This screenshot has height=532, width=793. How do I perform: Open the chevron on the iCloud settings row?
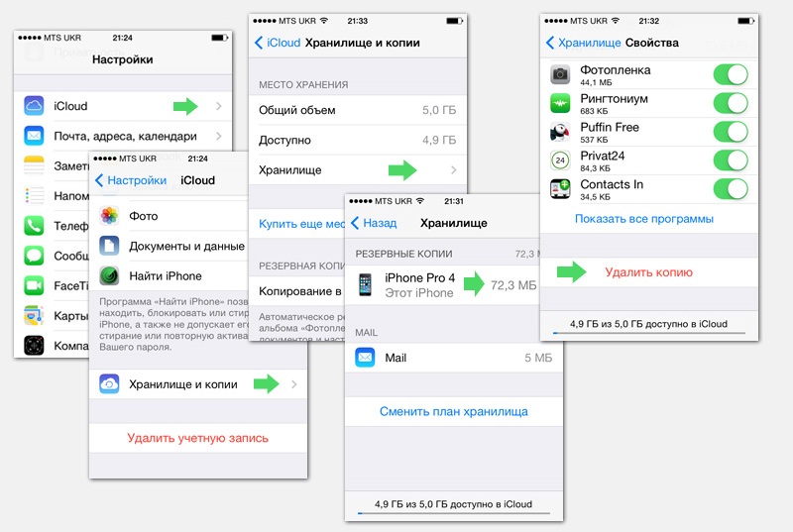pyautogui.click(x=218, y=106)
